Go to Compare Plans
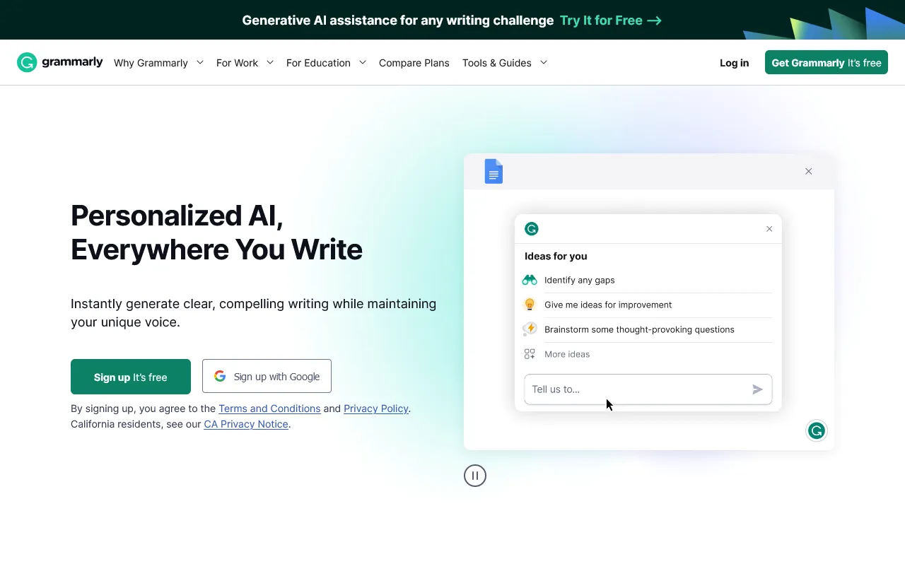The width and height of the screenshot is (905, 588). pyautogui.click(x=414, y=63)
